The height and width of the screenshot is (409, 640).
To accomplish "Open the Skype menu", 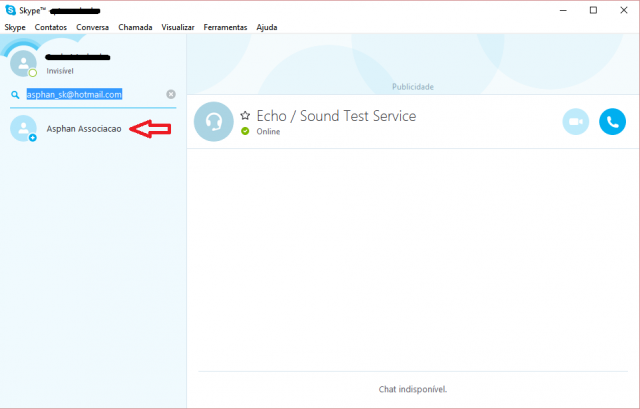I will pos(15,27).
